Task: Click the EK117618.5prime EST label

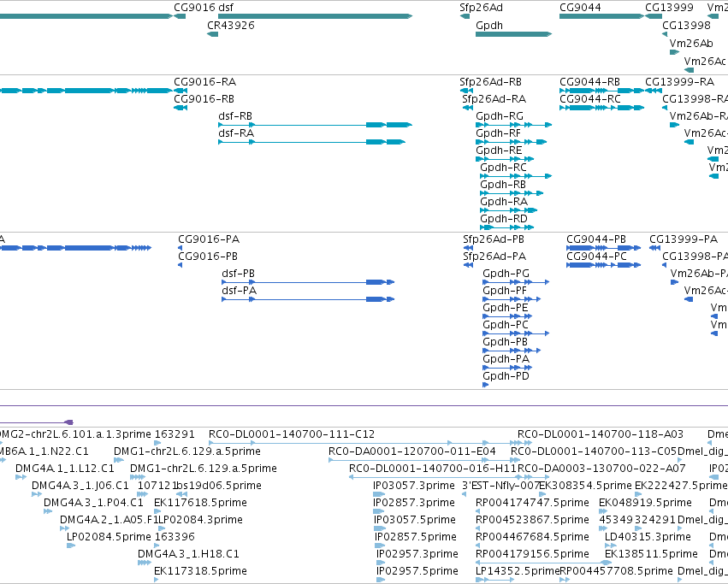Action: coord(200,503)
